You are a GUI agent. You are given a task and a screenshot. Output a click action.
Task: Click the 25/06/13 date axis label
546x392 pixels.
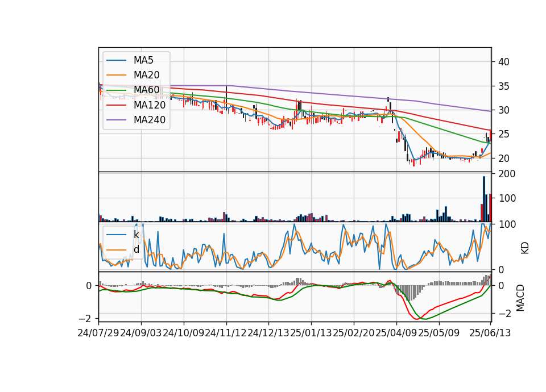[490, 333]
